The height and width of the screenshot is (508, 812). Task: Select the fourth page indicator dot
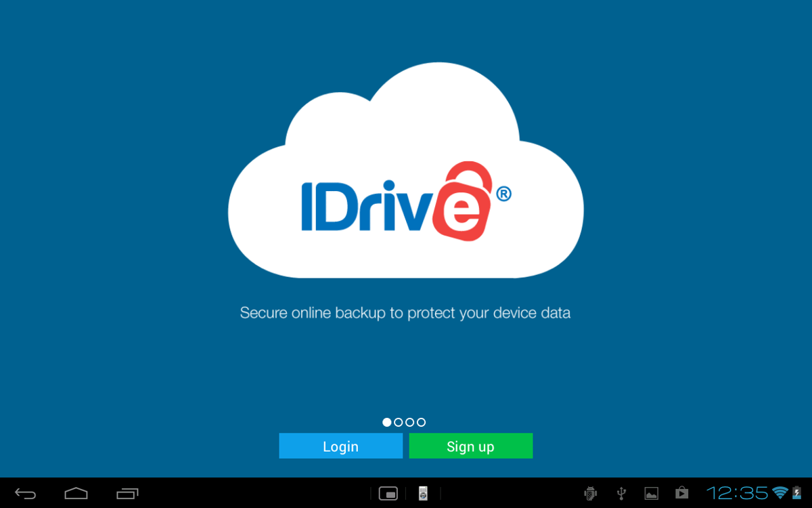coord(422,422)
